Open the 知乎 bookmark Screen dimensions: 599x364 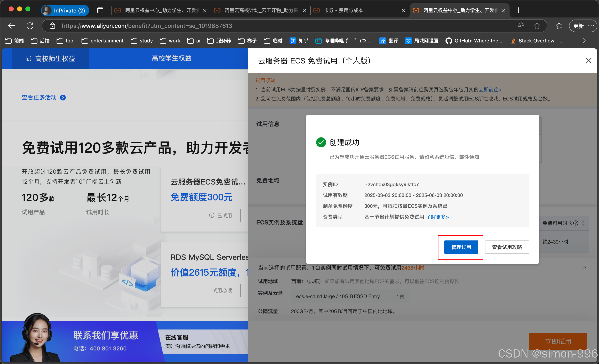click(x=299, y=41)
